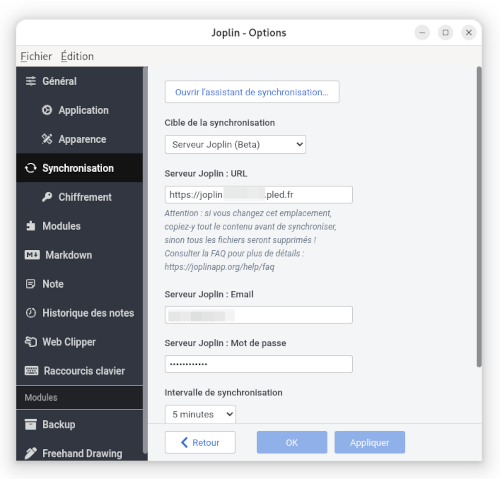Click the settings panel vertical scrollbar
This screenshot has width=500, height=479.
click(479, 217)
